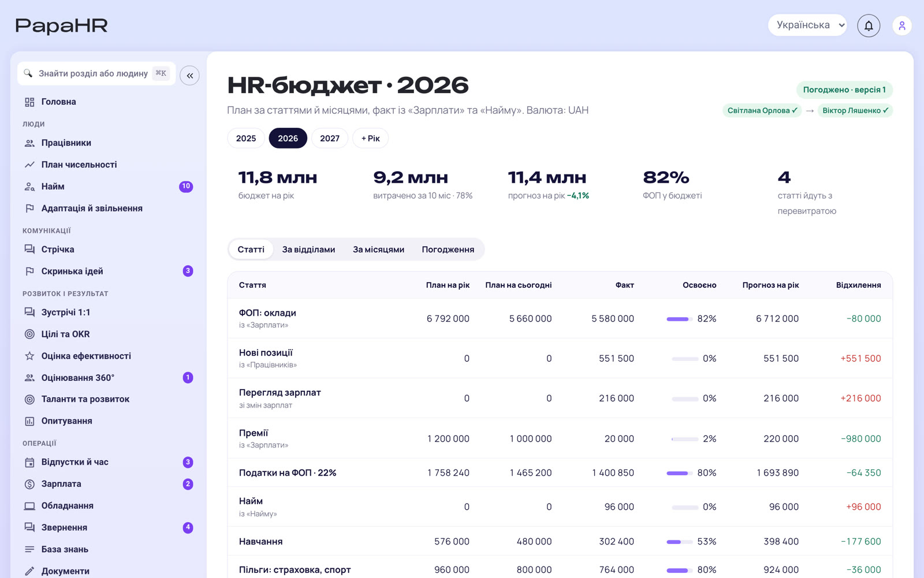
Task: Click the Найм person-search icon
Action: pos(29,187)
